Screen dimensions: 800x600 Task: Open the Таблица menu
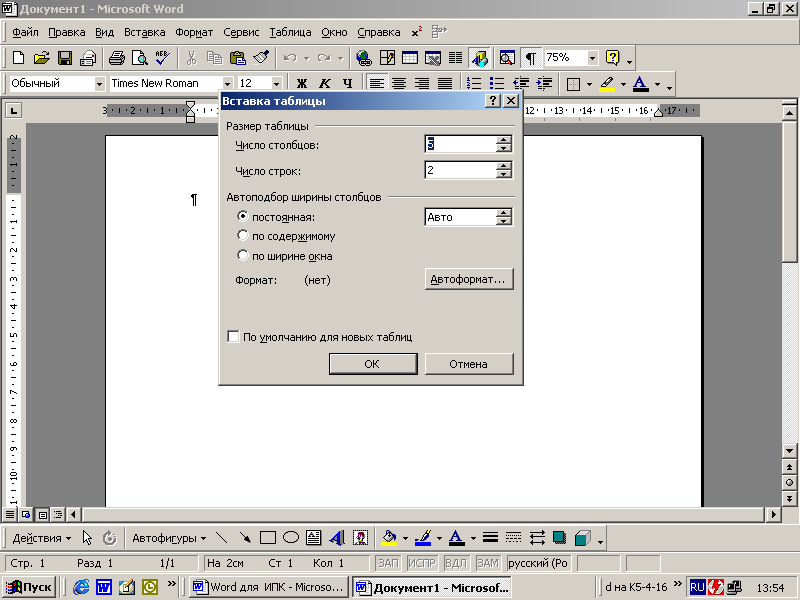290,32
